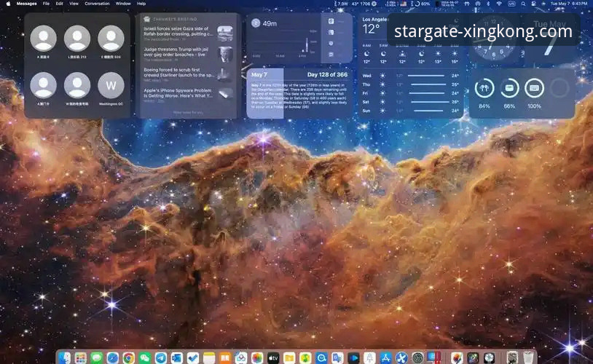Select the contact ending in 503
Image resolution: width=593 pixels, height=364 pixels.
111,41
